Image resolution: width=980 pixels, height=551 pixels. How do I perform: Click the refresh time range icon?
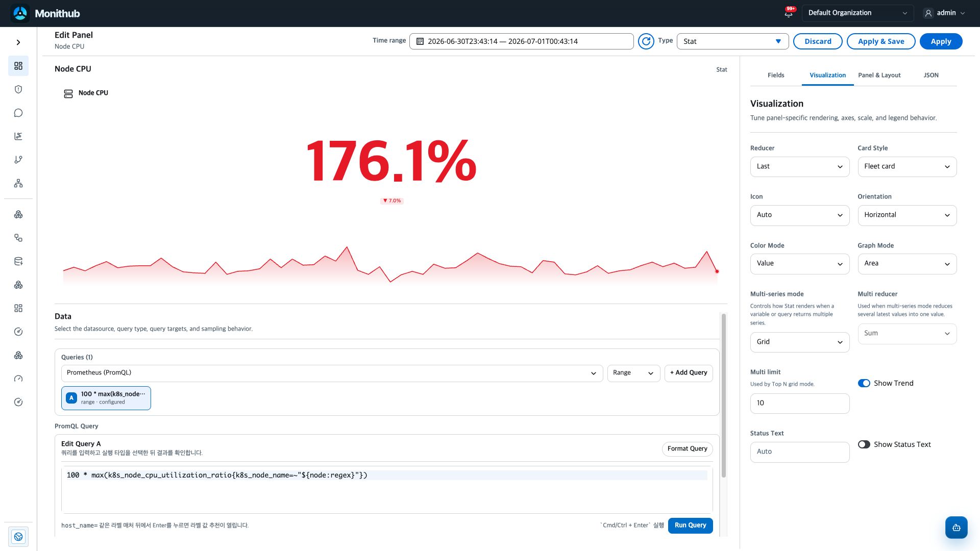point(646,41)
